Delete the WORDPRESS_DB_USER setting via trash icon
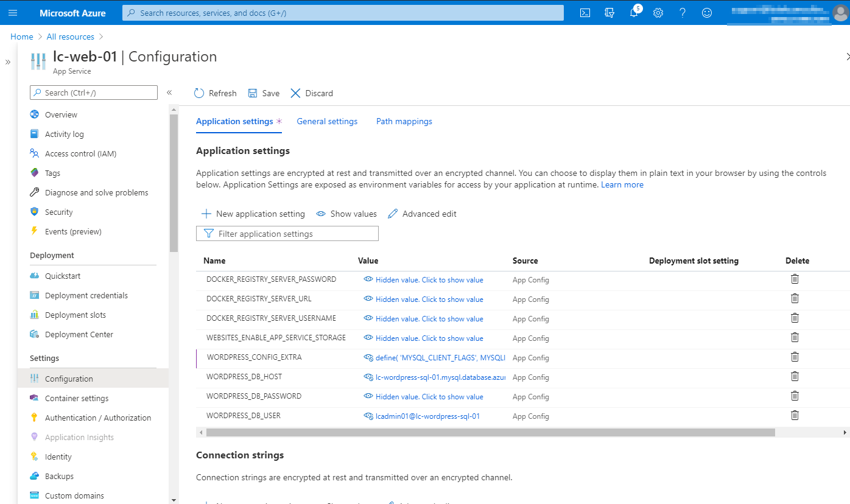 pyautogui.click(x=795, y=415)
